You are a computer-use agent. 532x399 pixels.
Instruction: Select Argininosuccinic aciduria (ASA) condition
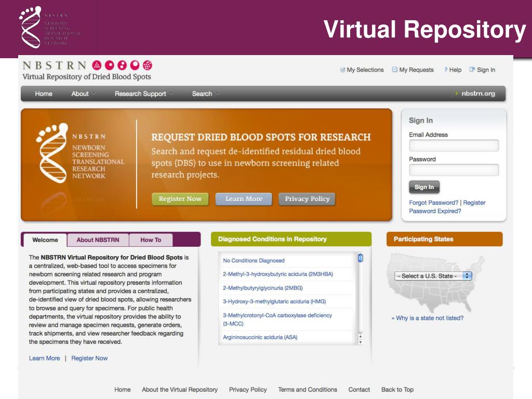(260, 337)
